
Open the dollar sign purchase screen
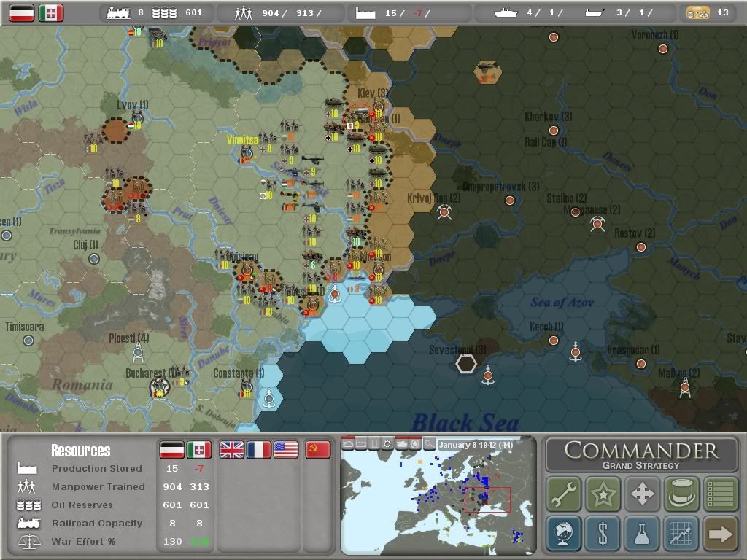pyautogui.click(x=603, y=533)
